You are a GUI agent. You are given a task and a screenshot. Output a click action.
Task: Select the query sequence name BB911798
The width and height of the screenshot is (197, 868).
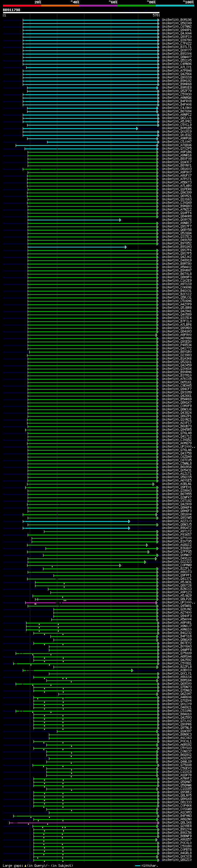tap(11, 10)
